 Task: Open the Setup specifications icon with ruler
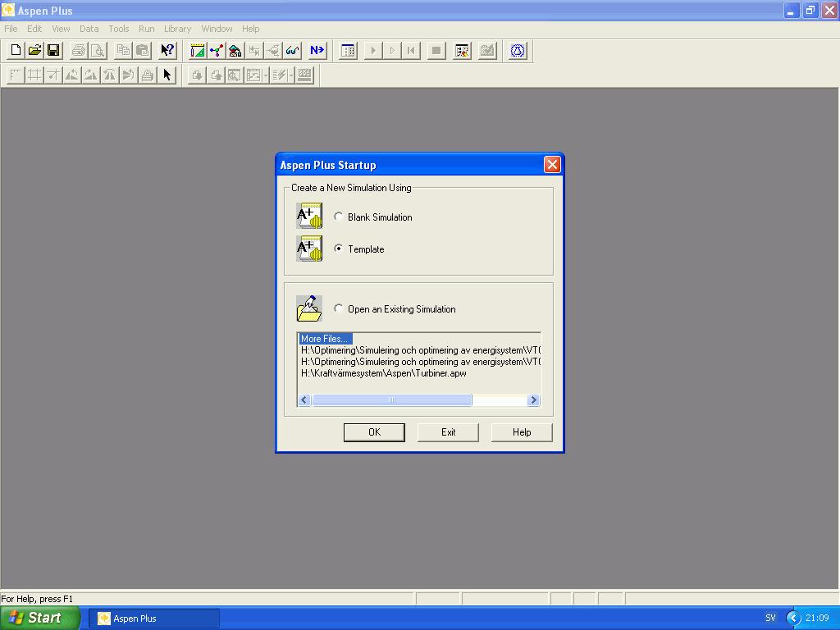click(x=198, y=50)
